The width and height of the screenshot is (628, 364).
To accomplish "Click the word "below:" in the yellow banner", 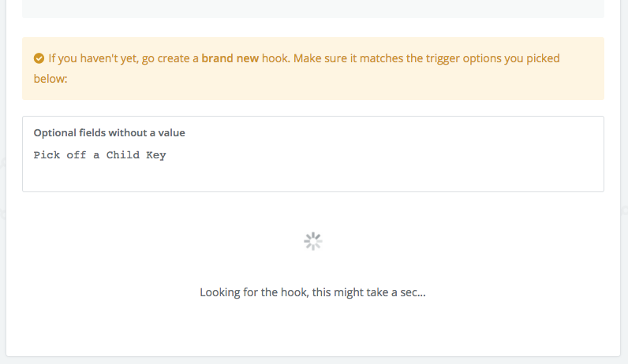I will (50, 79).
